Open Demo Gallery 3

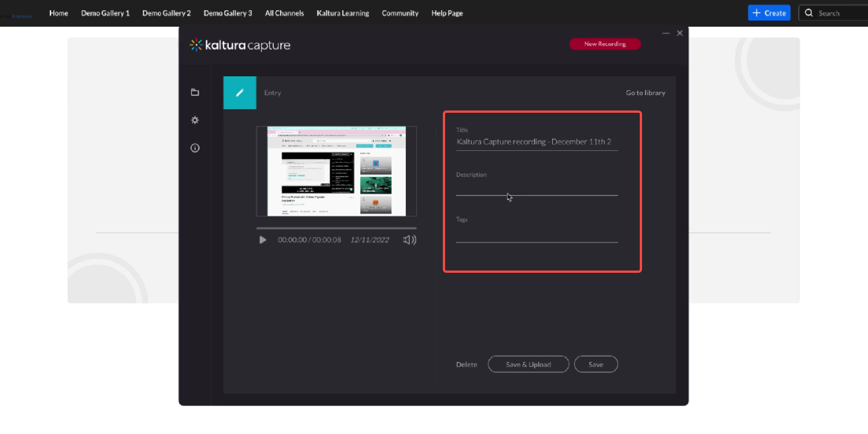(x=228, y=13)
